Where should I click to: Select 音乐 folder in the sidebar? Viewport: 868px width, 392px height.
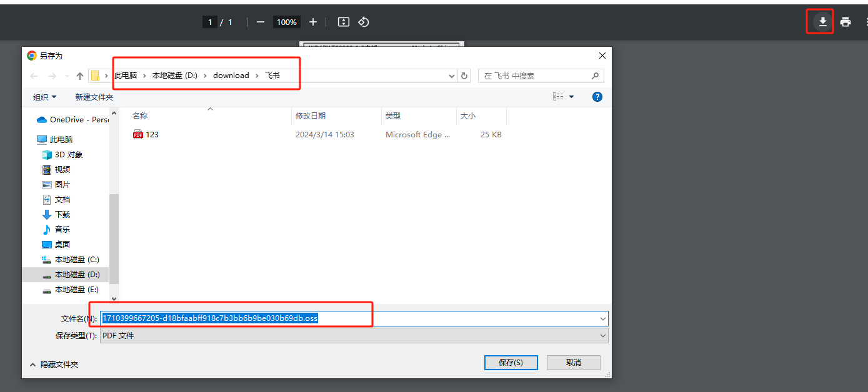[56, 229]
